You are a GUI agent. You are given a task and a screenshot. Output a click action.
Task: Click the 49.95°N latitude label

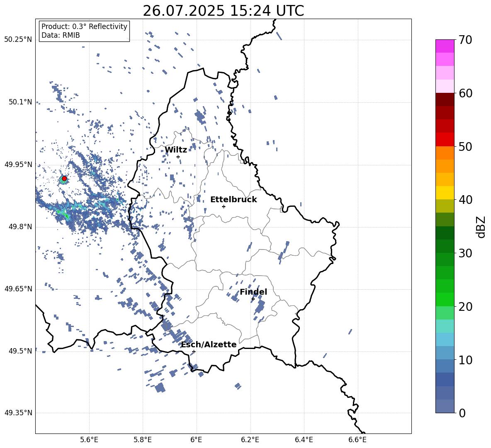18,165
